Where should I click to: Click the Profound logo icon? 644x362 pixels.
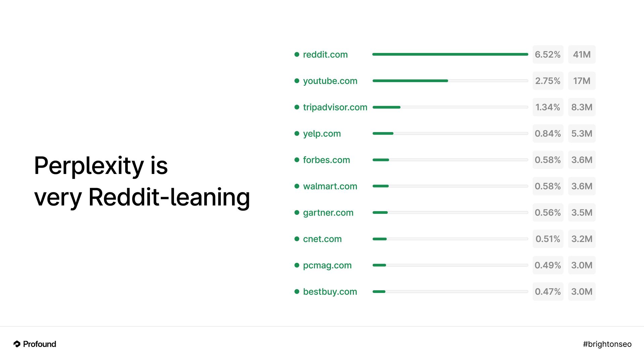[x=17, y=344]
